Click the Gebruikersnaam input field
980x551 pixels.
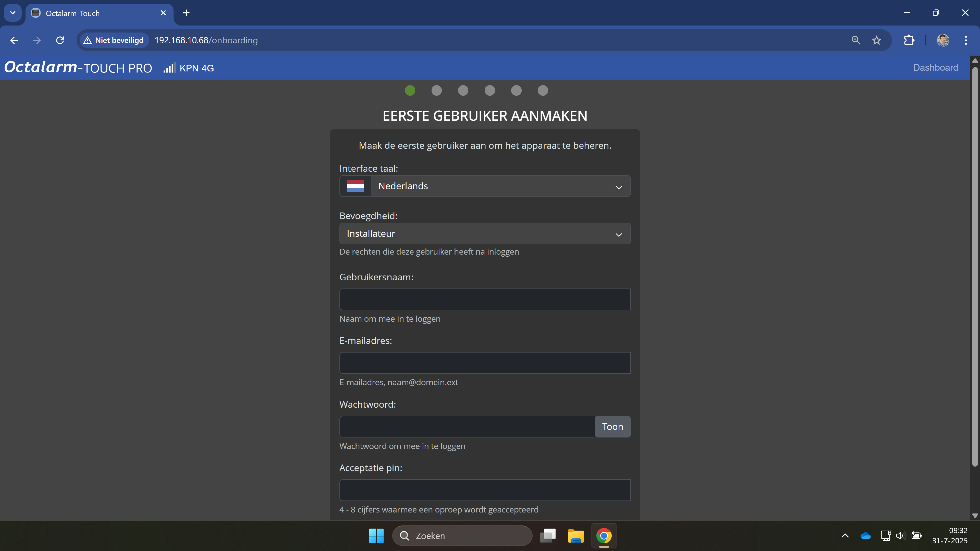pyautogui.click(x=485, y=299)
